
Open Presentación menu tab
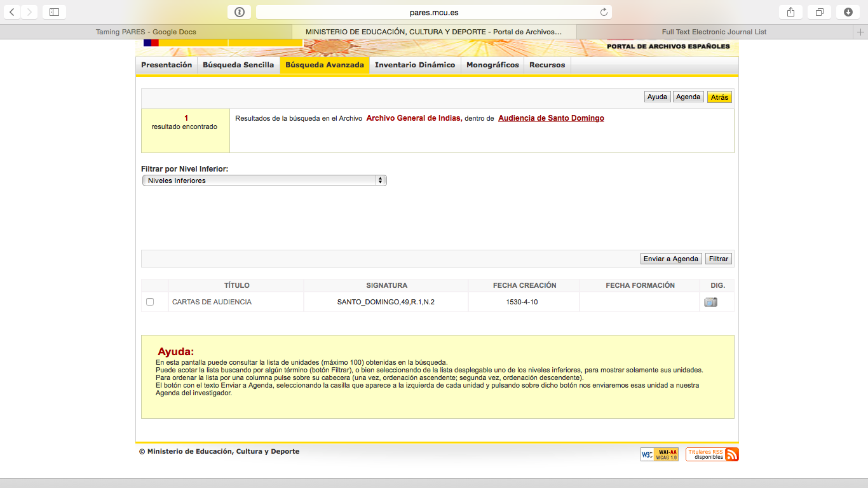(x=166, y=65)
